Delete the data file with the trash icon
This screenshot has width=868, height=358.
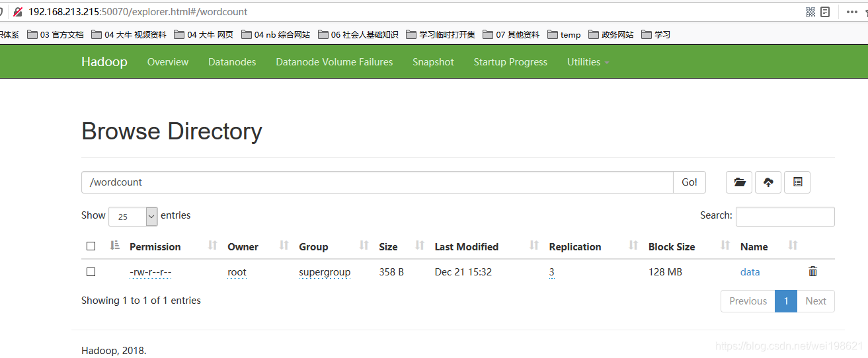tap(813, 271)
